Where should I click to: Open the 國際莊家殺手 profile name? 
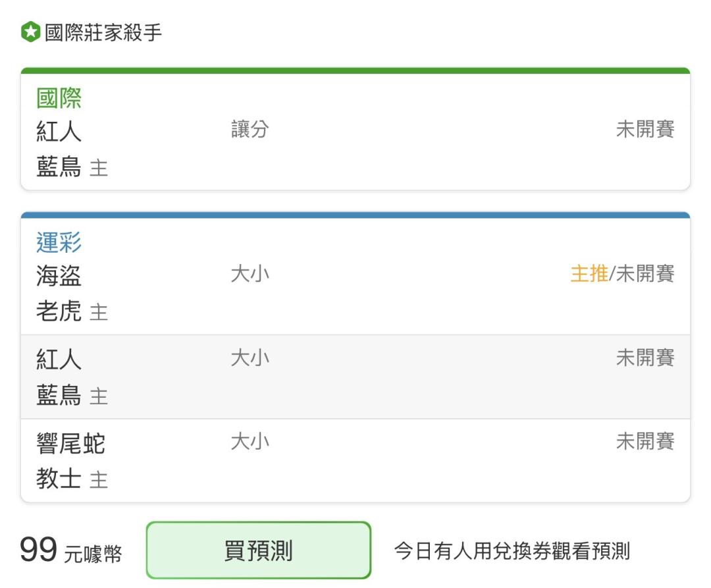[103, 32]
